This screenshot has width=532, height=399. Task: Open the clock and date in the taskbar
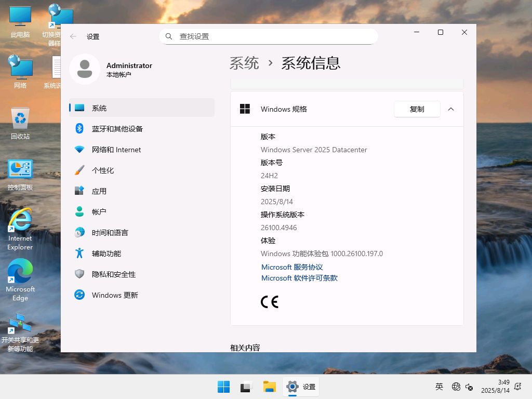point(495,387)
